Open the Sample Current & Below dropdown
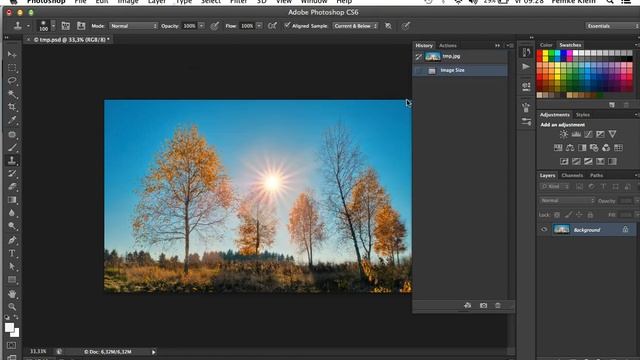640x360 pixels. click(x=355, y=26)
